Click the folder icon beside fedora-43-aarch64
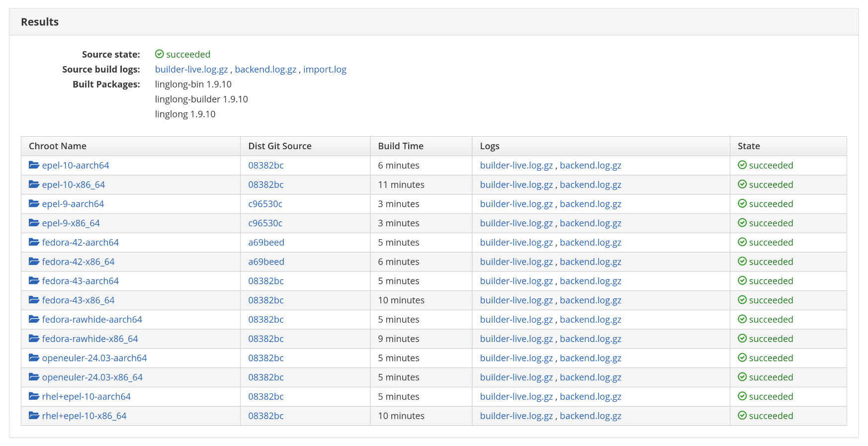 coord(34,281)
